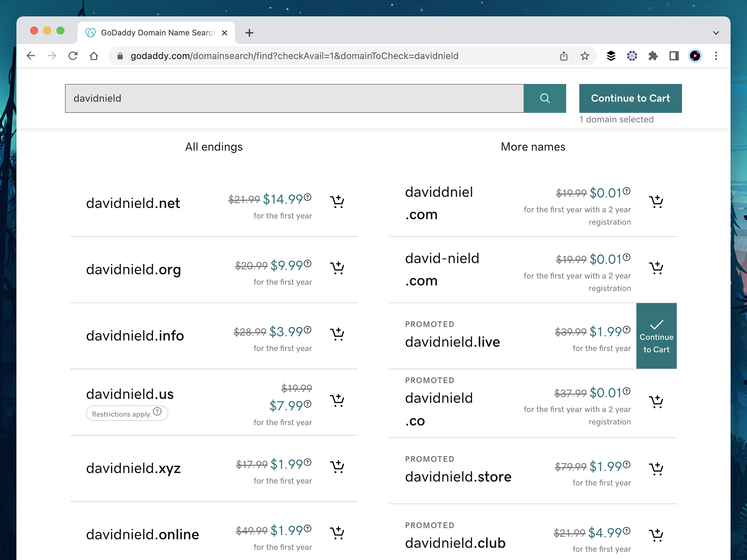The height and width of the screenshot is (560, 747).
Task: Add davidnield.store to the cart
Action: [656, 469]
